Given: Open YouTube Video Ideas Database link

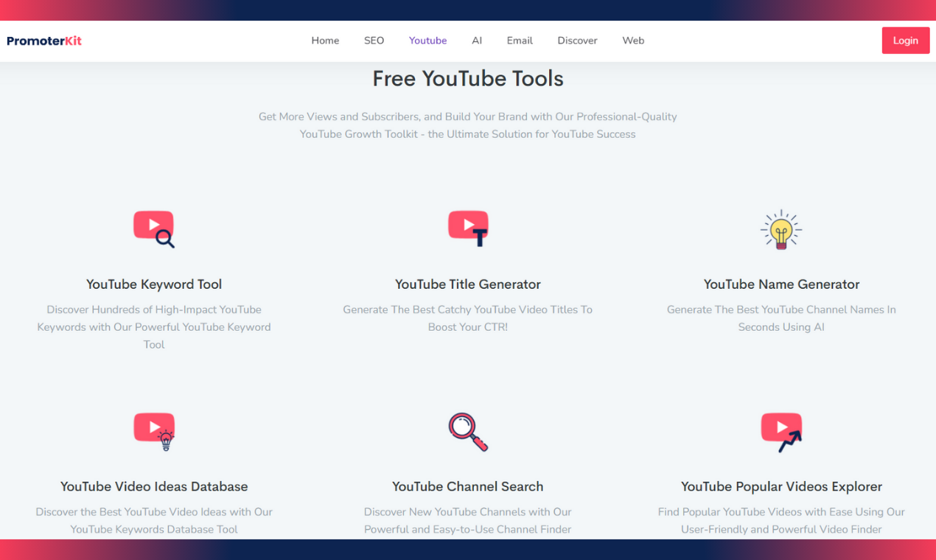Looking at the screenshot, I should pyautogui.click(x=154, y=486).
